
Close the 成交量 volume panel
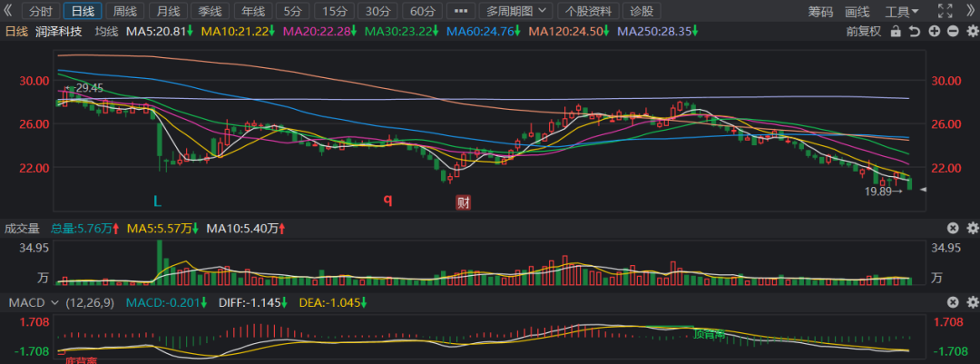click(953, 229)
